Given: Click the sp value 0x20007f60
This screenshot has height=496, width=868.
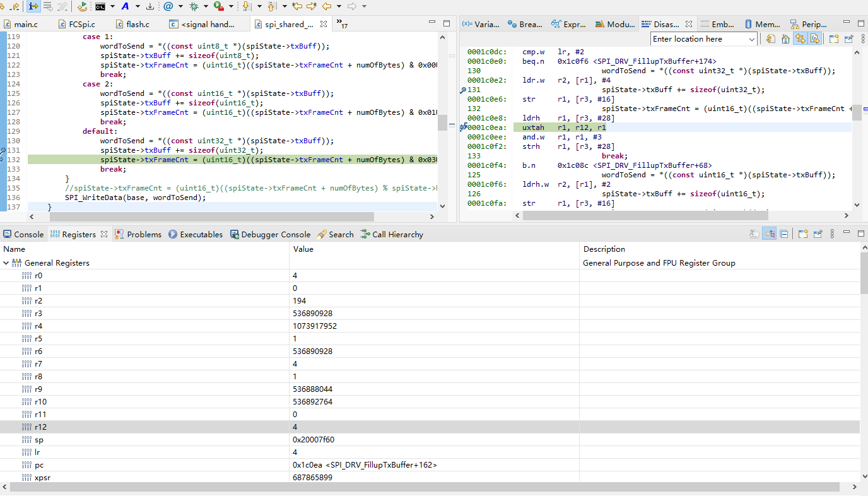Looking at the screenshot, I should (313, 440).
